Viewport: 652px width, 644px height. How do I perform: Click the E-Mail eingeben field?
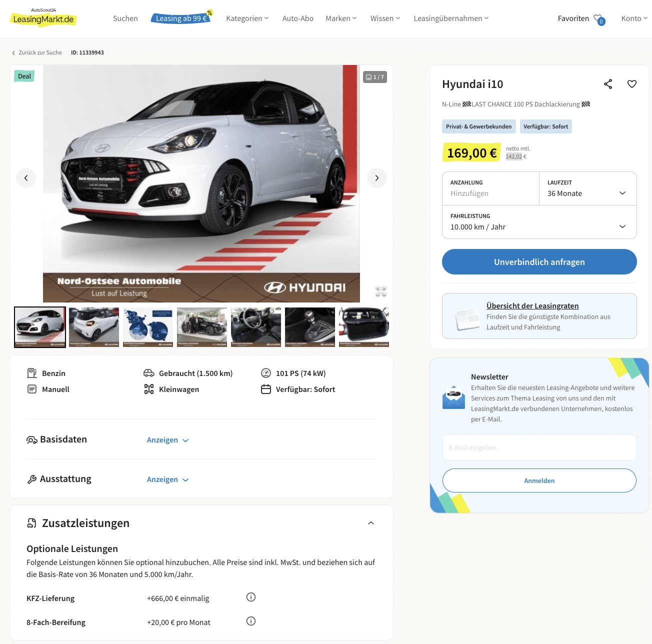539,447
